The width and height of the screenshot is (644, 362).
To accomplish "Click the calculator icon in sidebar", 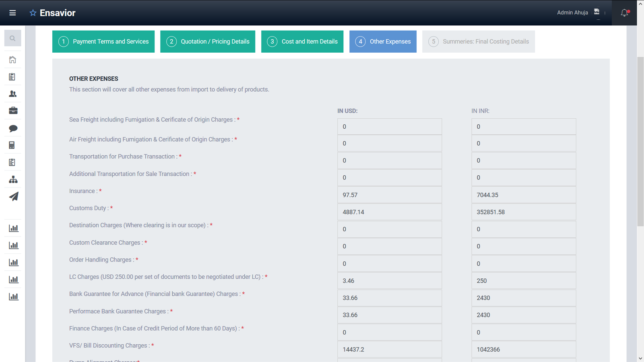I will 12,145.
